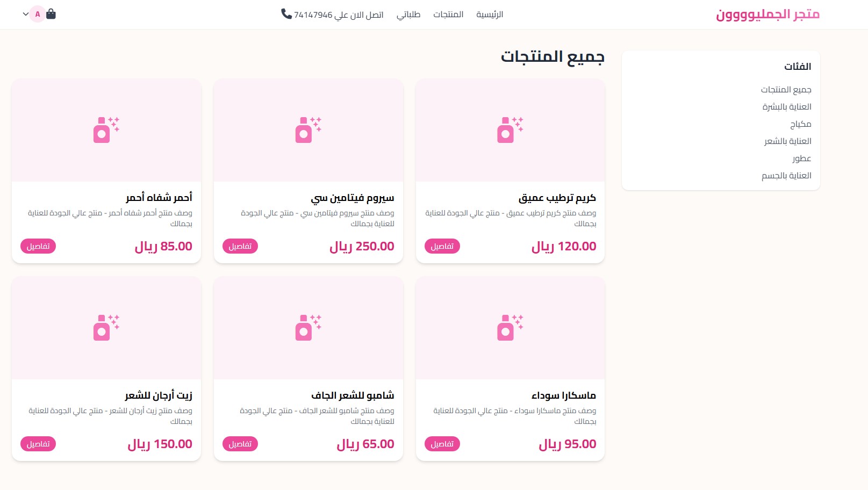Expand the account dropdown chevron

coord(25,15)
